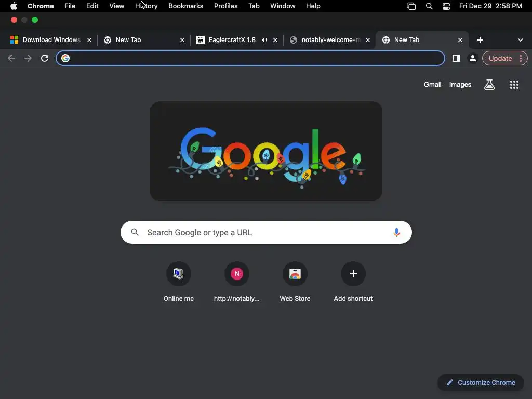
Task: Reload the current page
Action: tap(45, 58)
